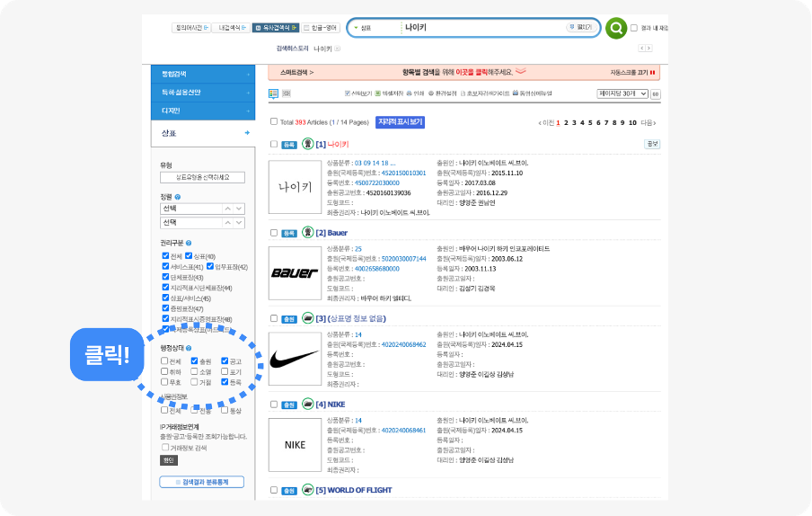Click the 인쇄 print icon

point(409,93)
